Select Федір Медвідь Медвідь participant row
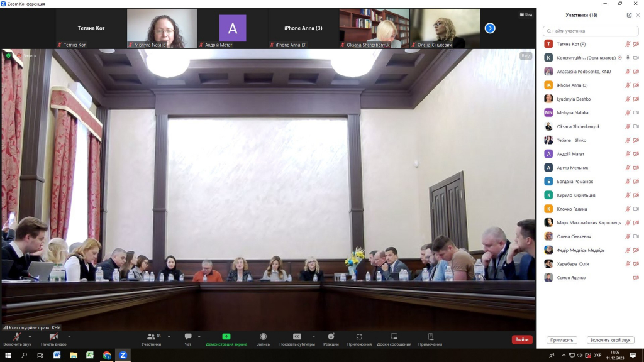Image resolution: width=644 pixels, height=362 pixels. 591,250
